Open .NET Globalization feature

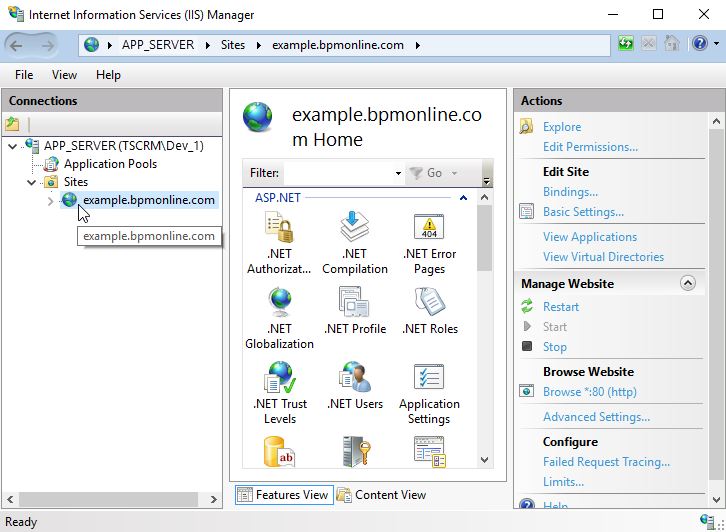point(279,318)
